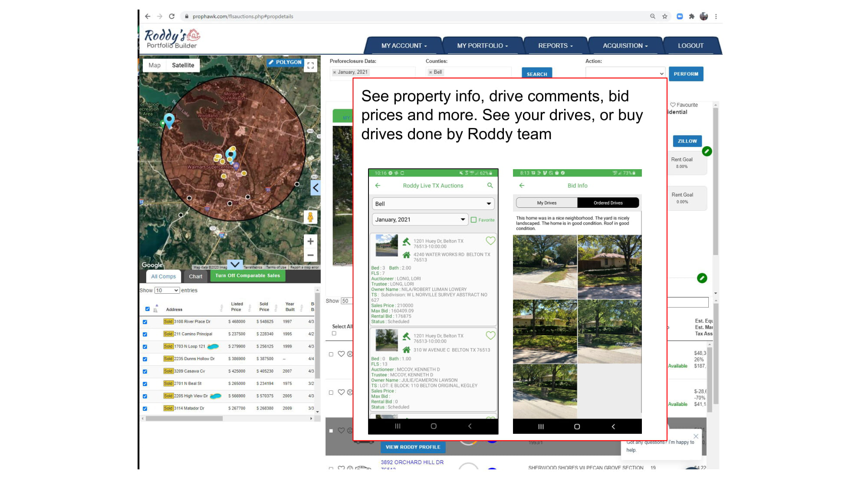This screenshot has width=868, height=488.
Task: Collapse map downward with the chevron button
Action: (x=235, y=264)
